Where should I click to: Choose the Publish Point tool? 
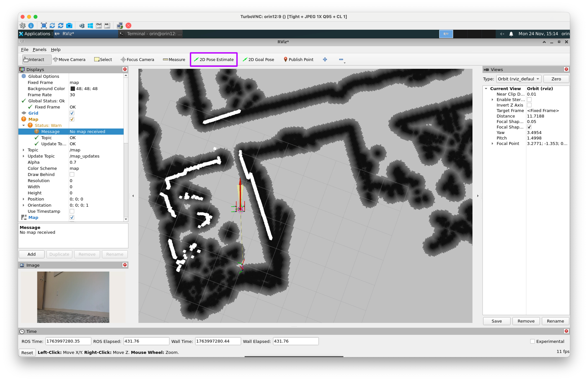tap(298, 60)
